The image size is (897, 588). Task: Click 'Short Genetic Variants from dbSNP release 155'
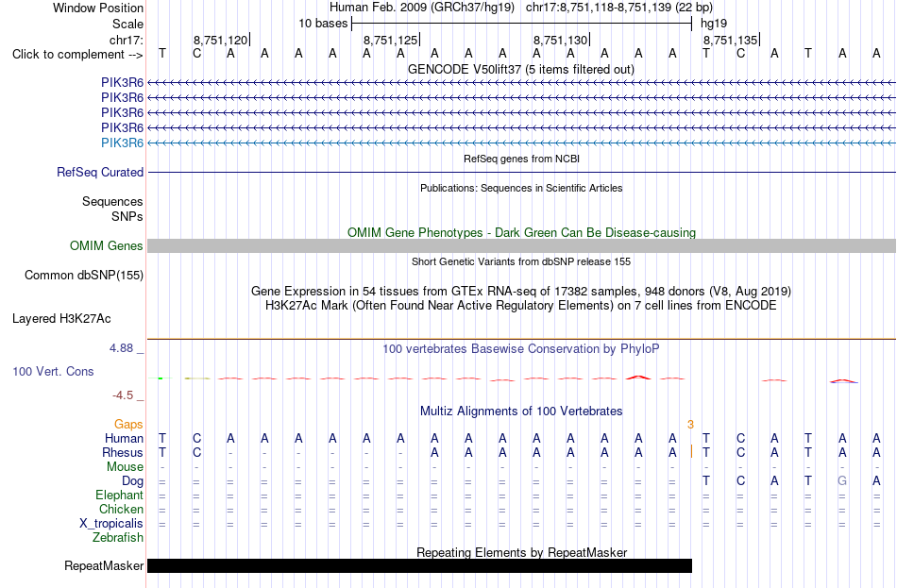521,261
